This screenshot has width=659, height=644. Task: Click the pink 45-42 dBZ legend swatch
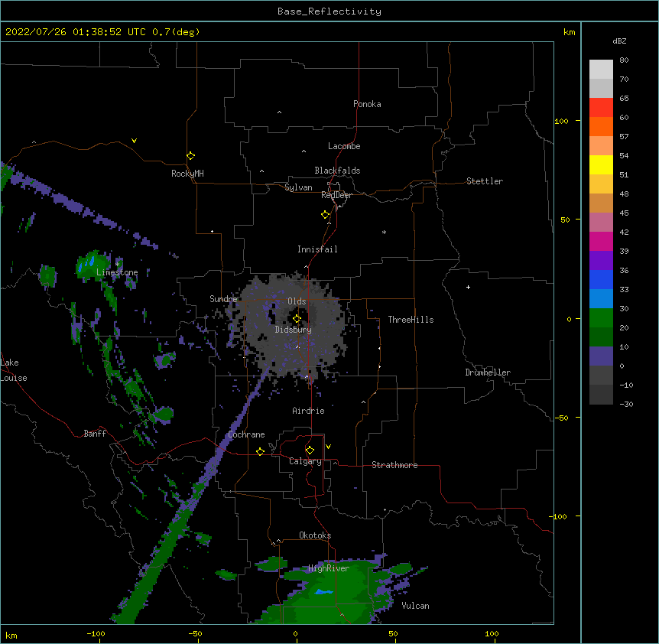601,223
